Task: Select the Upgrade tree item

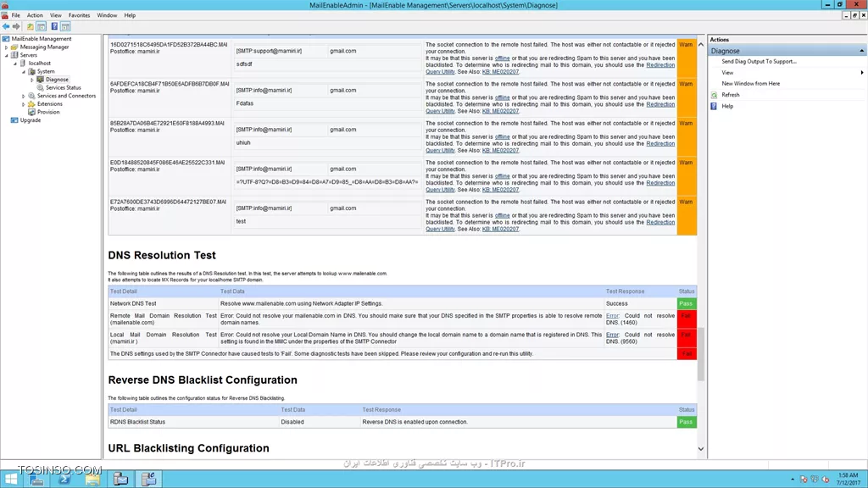Action: (x=31, y=120)
